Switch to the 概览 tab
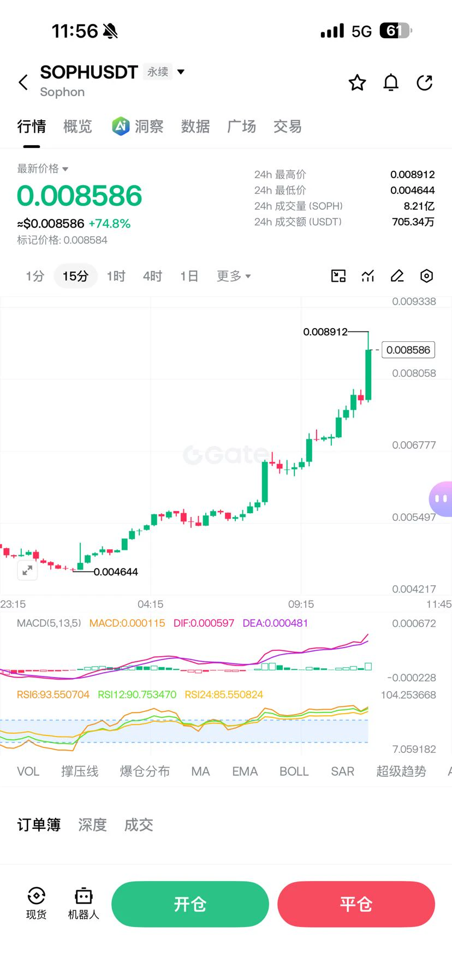Screen dimensions: 452x980 [x=78, y=127]
